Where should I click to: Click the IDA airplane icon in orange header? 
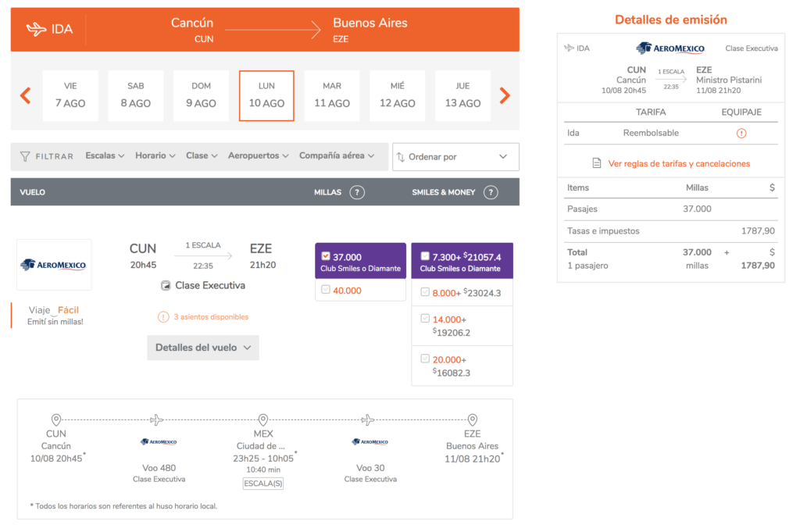pyautogui.click(x=36, y=29)
